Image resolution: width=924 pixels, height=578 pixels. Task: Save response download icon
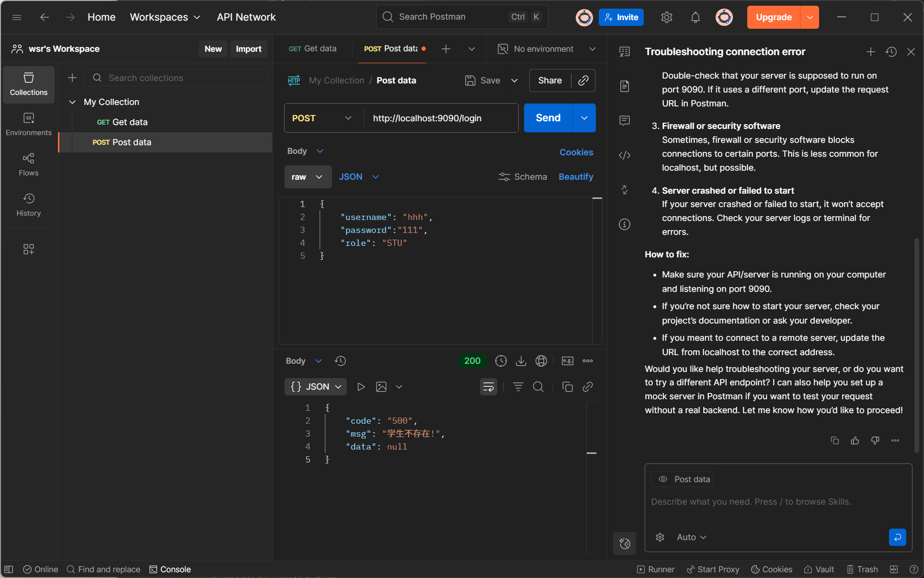521,361
